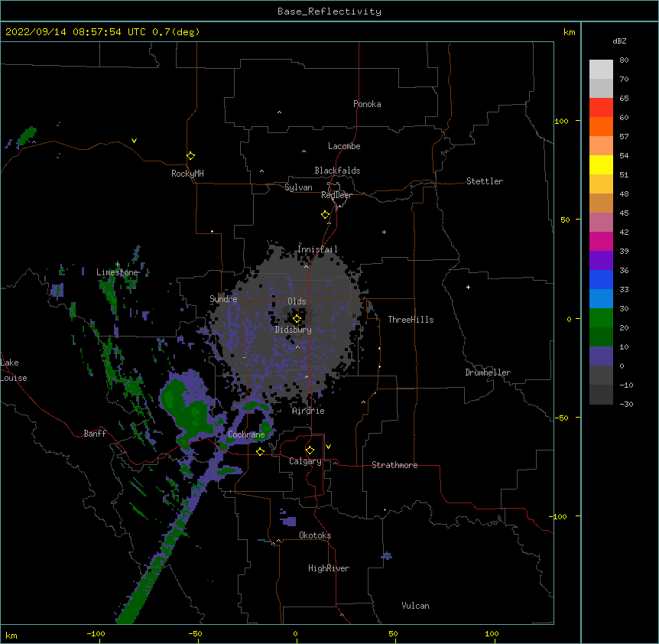659x644 pixels.
Task: Click the radar site diamond between Olds and Didsbury
Action: pyautogui.click(x=297, y=319)
